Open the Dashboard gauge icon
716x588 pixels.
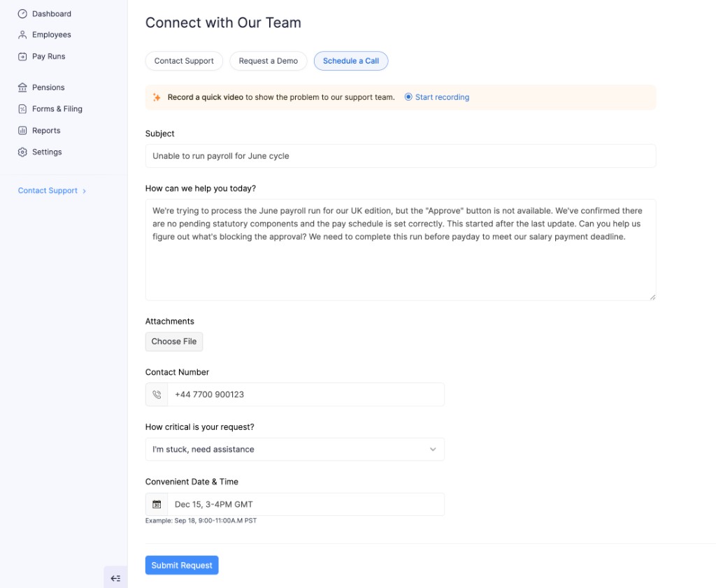(x=22, y=14)
